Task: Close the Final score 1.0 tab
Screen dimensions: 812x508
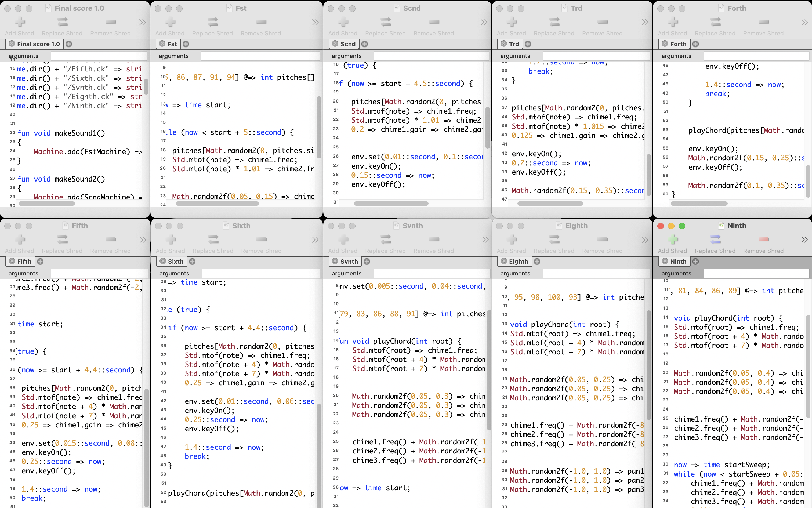Action: click(x=12, y=44)
